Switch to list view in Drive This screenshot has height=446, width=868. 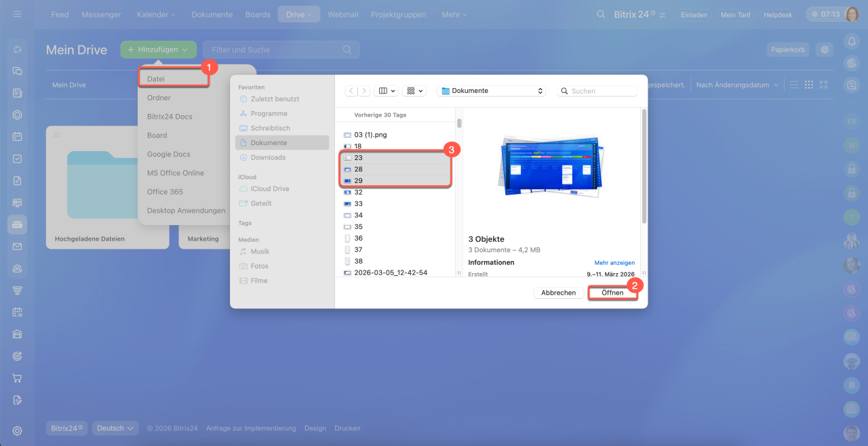(x=794, y=85)
